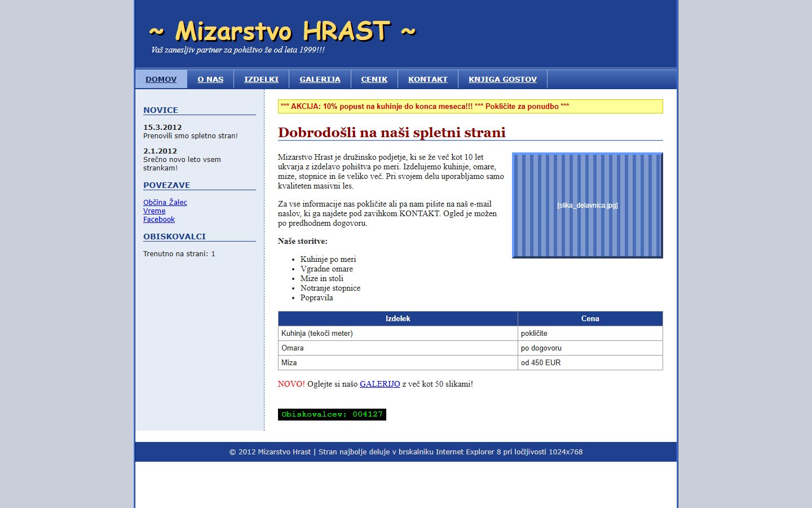Visit the Facebook sidebar link
Image resolution: width=812 pixels, height=508 pixels.
coord(159,219)
